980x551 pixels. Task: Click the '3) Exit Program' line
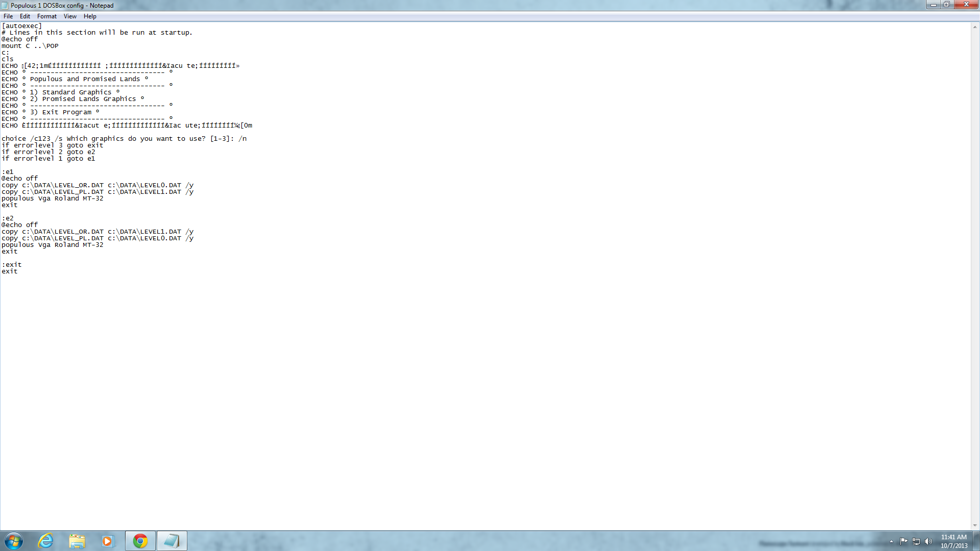51,112
